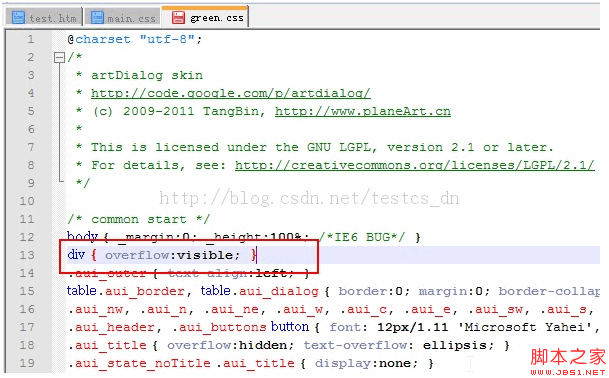Viewport: 609px width, 378px height.
Task: Click the @charset "utf-8" declaration text
Action: 134,39
